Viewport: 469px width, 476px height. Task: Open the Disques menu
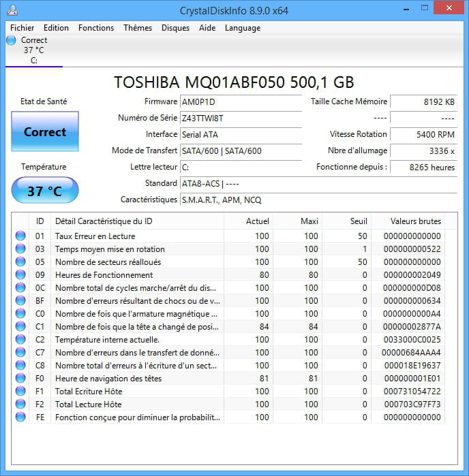pyautogui.click(x=175, y=28)
